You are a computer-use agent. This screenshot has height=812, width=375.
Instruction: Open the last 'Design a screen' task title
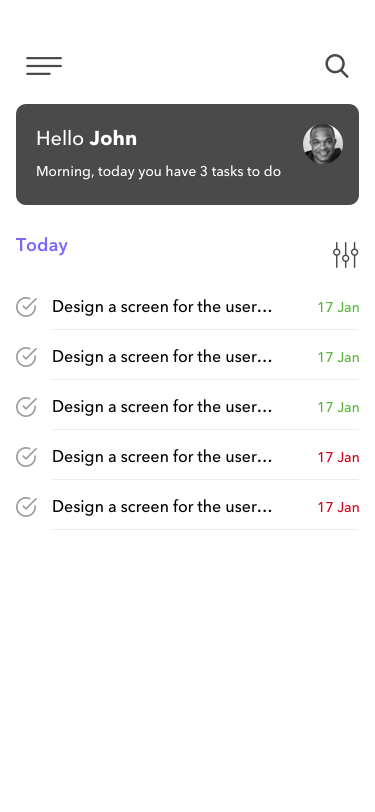pos(162,507)
